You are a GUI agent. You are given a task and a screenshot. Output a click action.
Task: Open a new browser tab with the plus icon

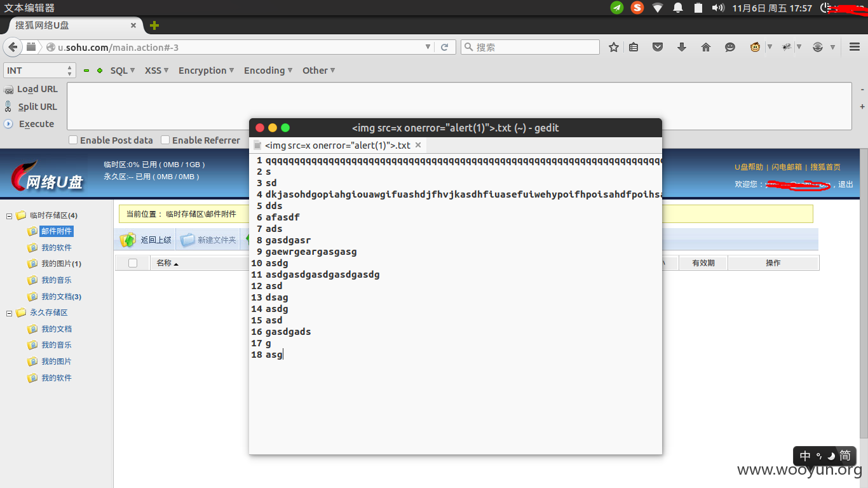[154, 25]
